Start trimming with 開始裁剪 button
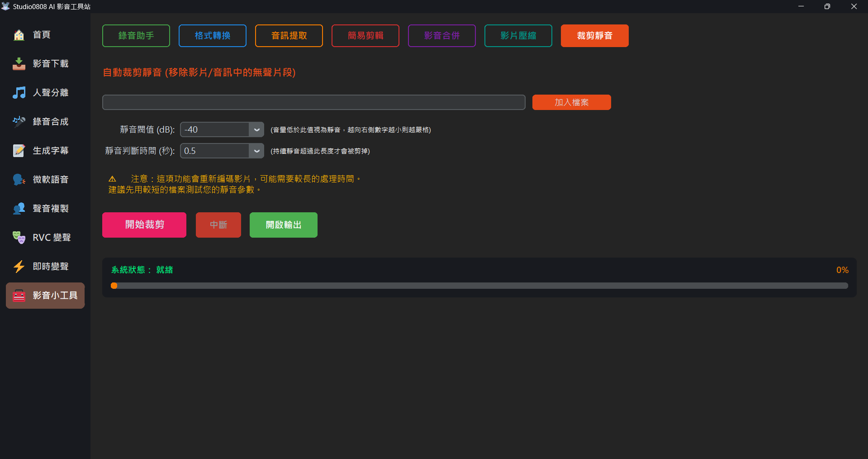Viewport: 868px width, 459px height. 144,225
